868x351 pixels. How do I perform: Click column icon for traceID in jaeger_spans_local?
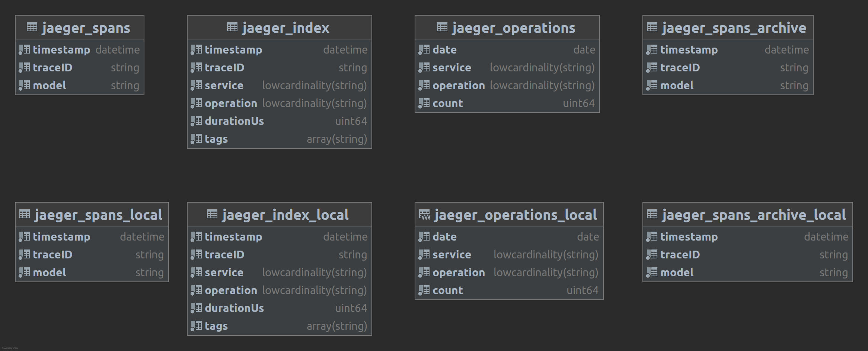tap(25, 254)
